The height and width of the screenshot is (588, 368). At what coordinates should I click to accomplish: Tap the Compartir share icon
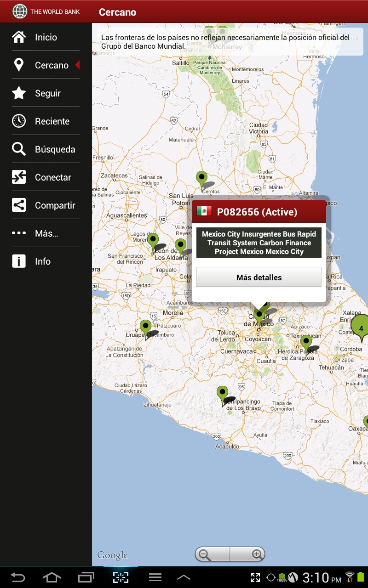[x=19, y=205]
